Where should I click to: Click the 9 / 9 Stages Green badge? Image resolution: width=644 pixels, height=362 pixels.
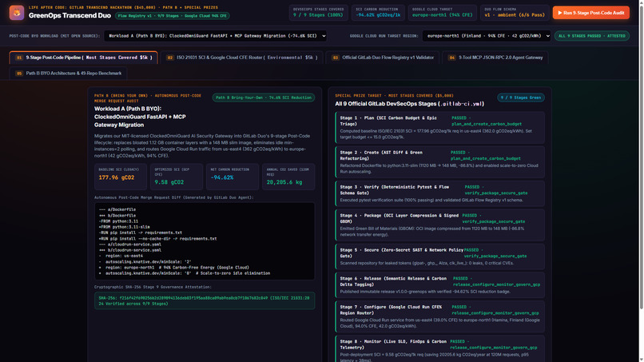521,97
